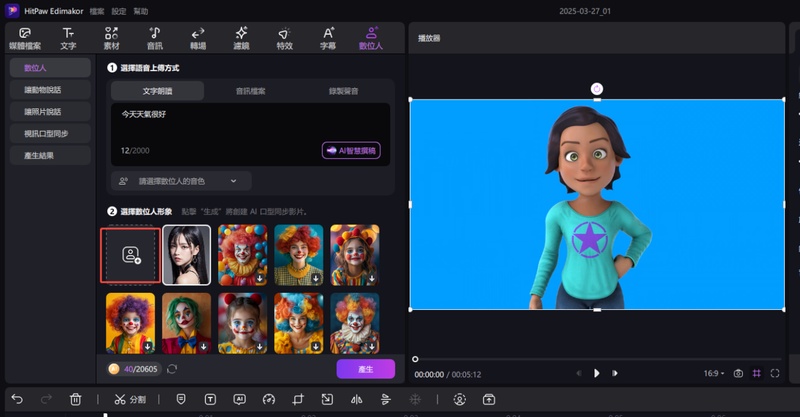Expand the 請選擇數位人的音色 voice dropdown

[x=181, y=181]
